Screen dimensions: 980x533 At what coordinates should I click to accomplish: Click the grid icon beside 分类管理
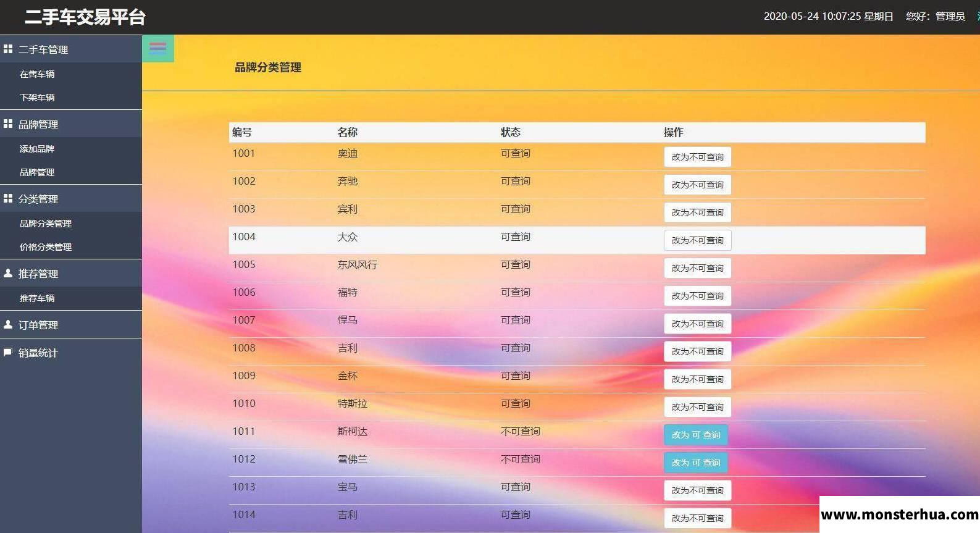click(8, 198)
